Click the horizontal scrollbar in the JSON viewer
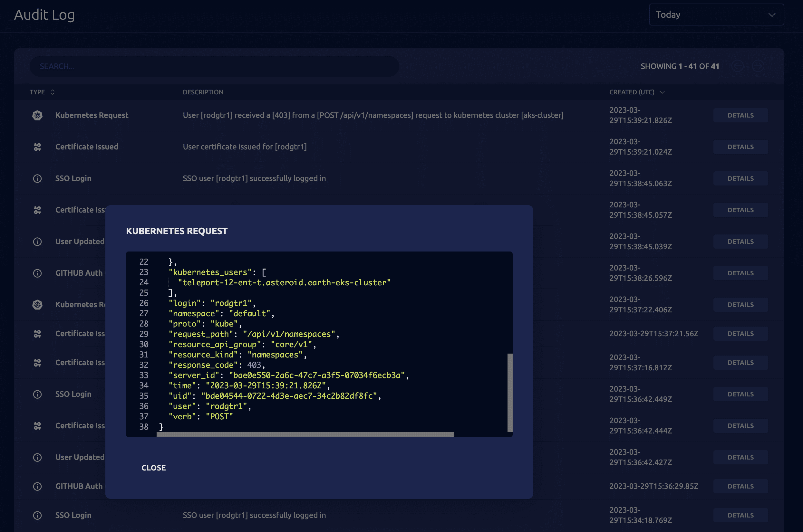This screenshot has width=803, height=532. pos(305,434)
